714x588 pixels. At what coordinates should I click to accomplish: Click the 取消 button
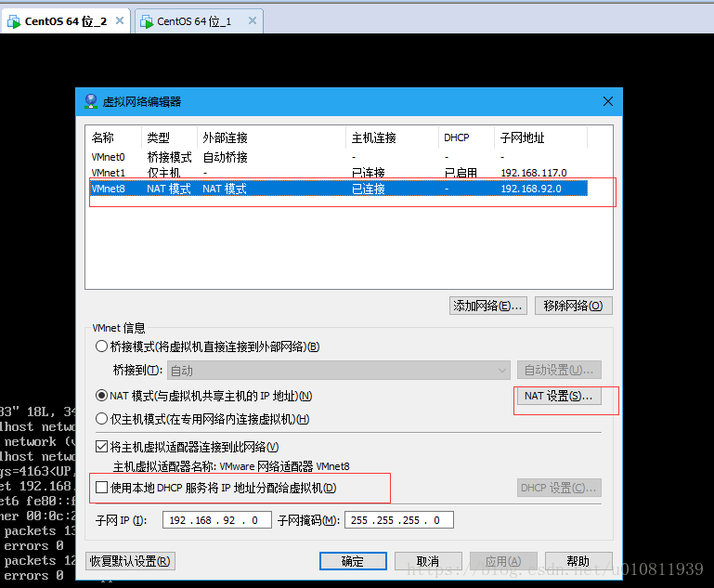(428, 561)
